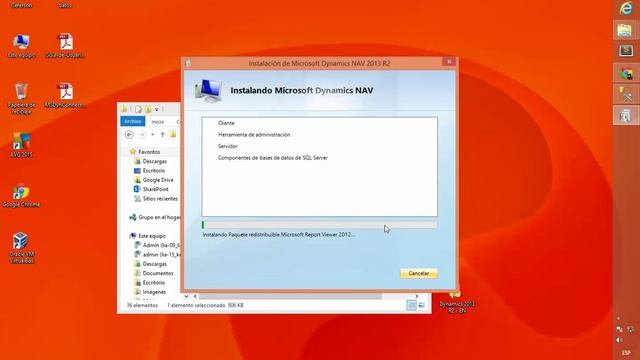Click Papelera de reciclaje desktop icon
640x360 pixels.
pyautogui.click(x=21, y=98)
